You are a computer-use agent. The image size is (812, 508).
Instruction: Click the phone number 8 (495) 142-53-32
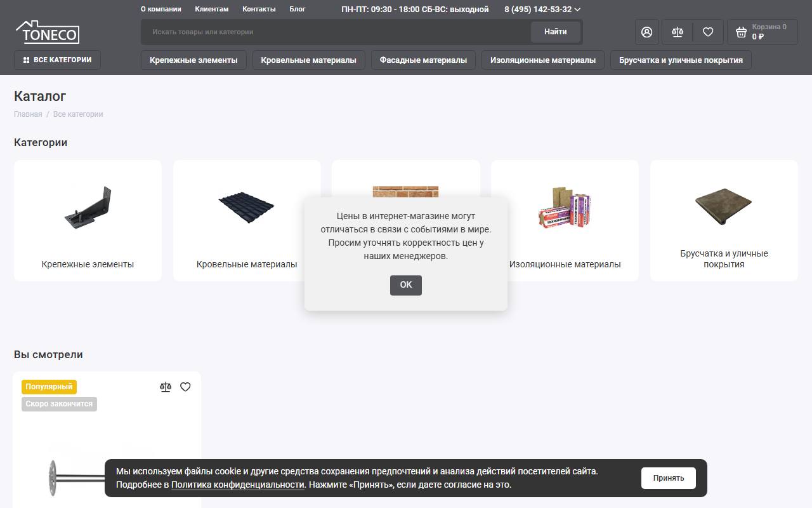coord(538,10)
